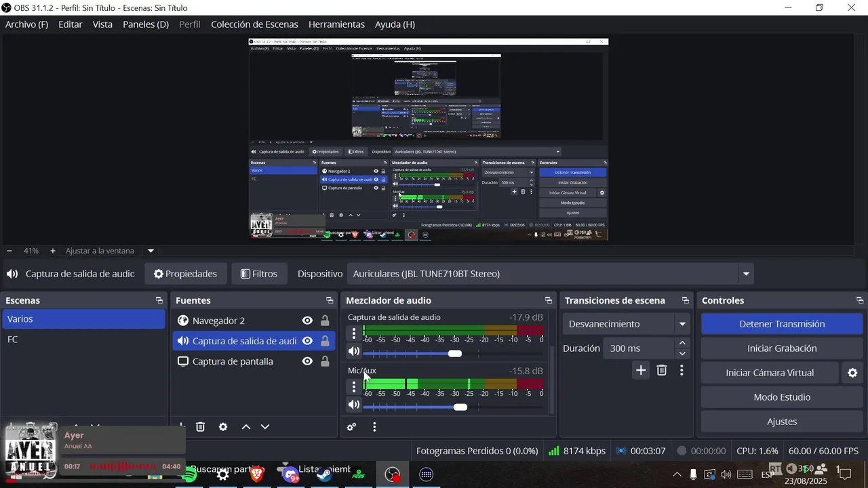Undock the Fuentes panel
This screenshot has width=868, height=488.
click(330, 300)
